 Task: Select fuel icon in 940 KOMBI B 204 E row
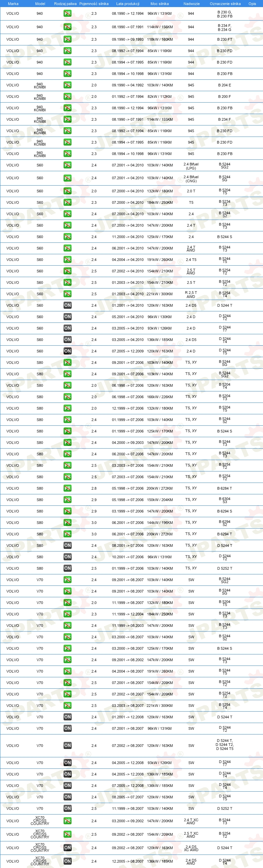click(x=68, y=85)
